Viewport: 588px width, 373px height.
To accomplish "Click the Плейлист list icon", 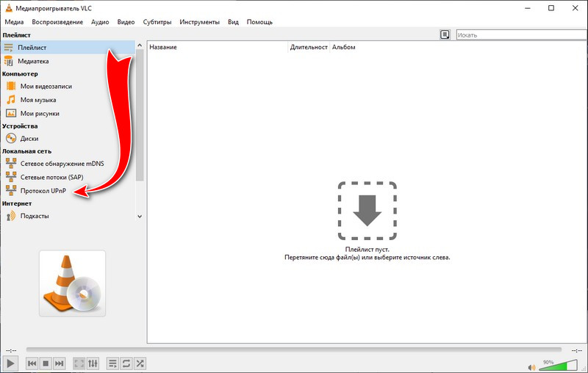I will [8, 48].
